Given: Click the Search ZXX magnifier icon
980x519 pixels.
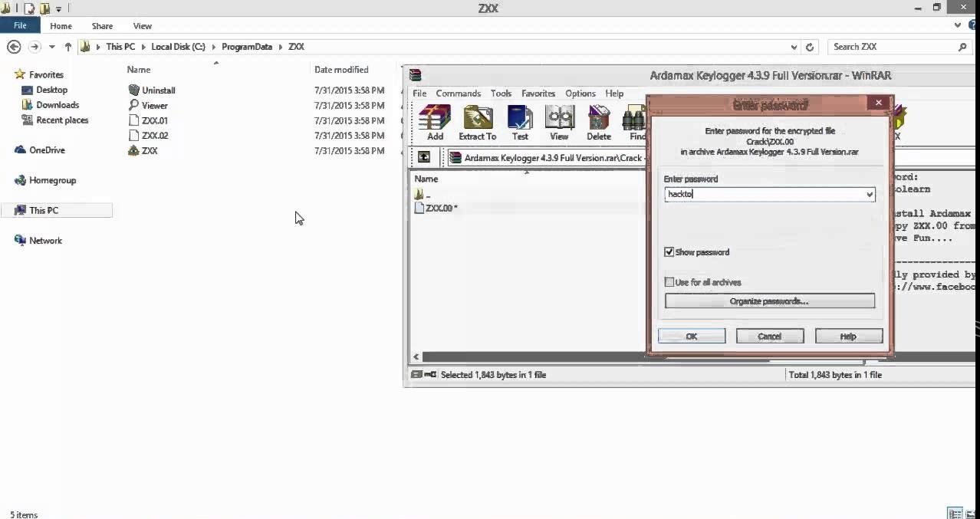Looking at the screenshot, I should 962,47.
